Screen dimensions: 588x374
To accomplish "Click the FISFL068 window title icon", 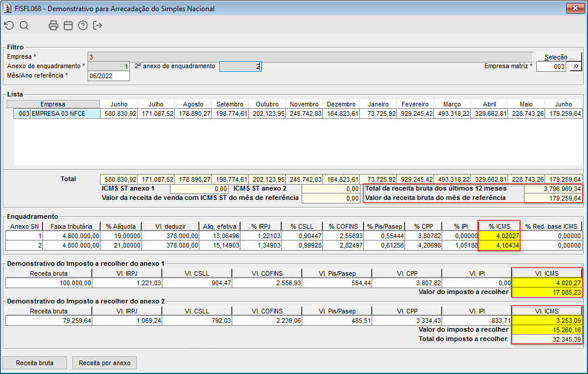I will [8, 9].
